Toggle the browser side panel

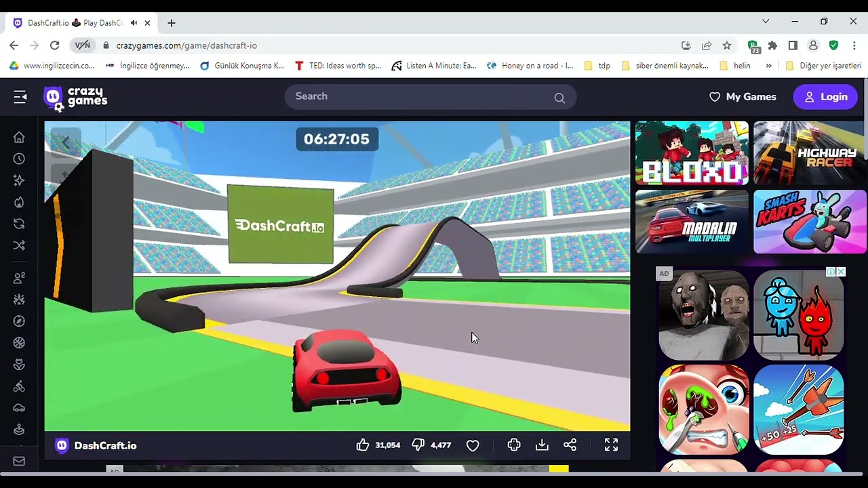793,45
